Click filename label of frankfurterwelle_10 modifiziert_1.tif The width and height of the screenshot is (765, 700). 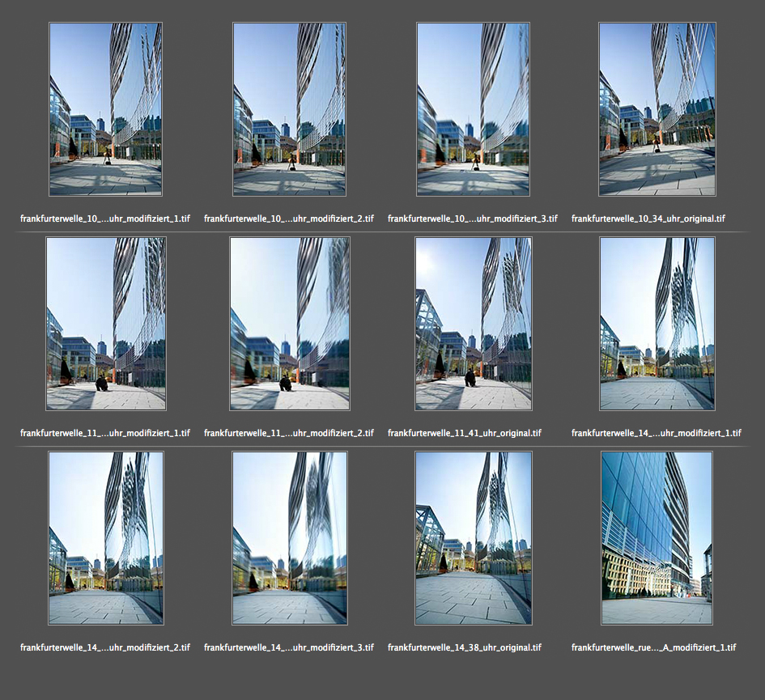pos(105,218)
